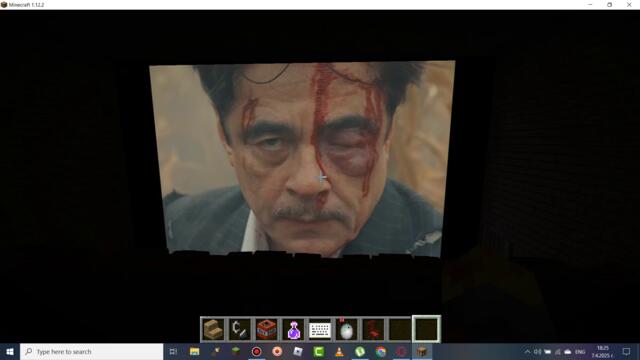The width and height of the screenshot is (640, 360).
Task: Open the red record-circle app on taskbar
Action: click(256, 351)
